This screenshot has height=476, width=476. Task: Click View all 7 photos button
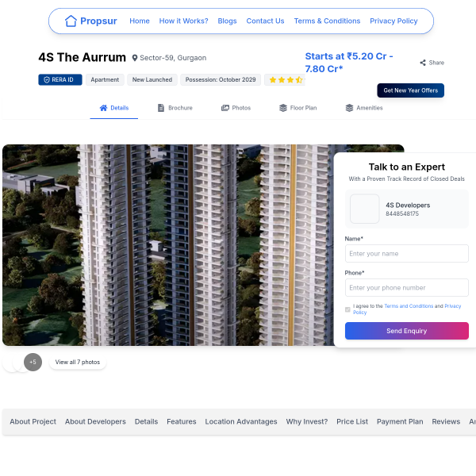point(78,362)
